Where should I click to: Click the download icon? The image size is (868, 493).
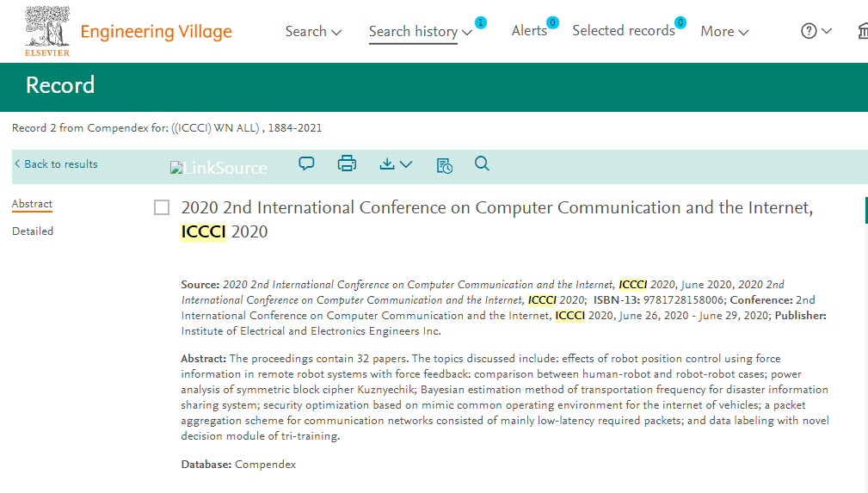pos(387,164)
